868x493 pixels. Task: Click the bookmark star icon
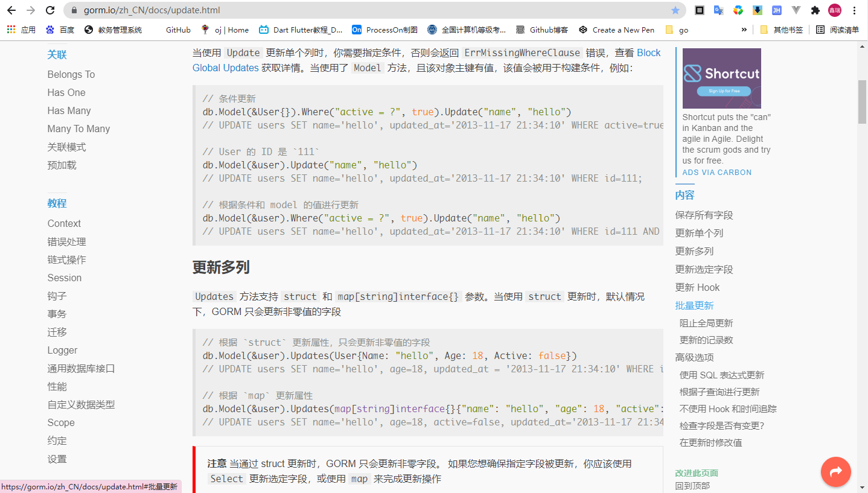tap(675, 10)
